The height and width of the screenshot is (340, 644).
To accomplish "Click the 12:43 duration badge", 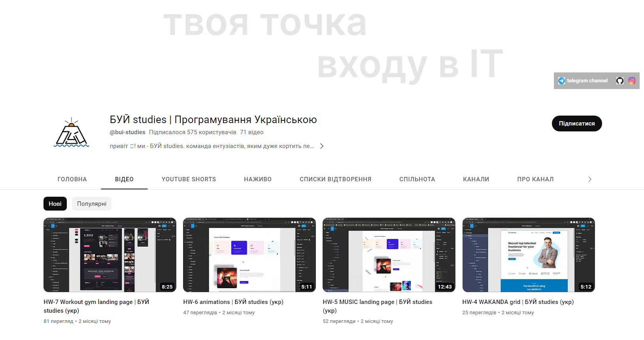I will [x=445, y=287].
